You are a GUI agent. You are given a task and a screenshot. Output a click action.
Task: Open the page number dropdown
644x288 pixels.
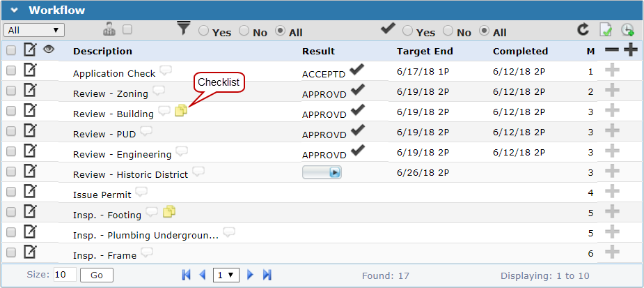[x=226, y=275]
